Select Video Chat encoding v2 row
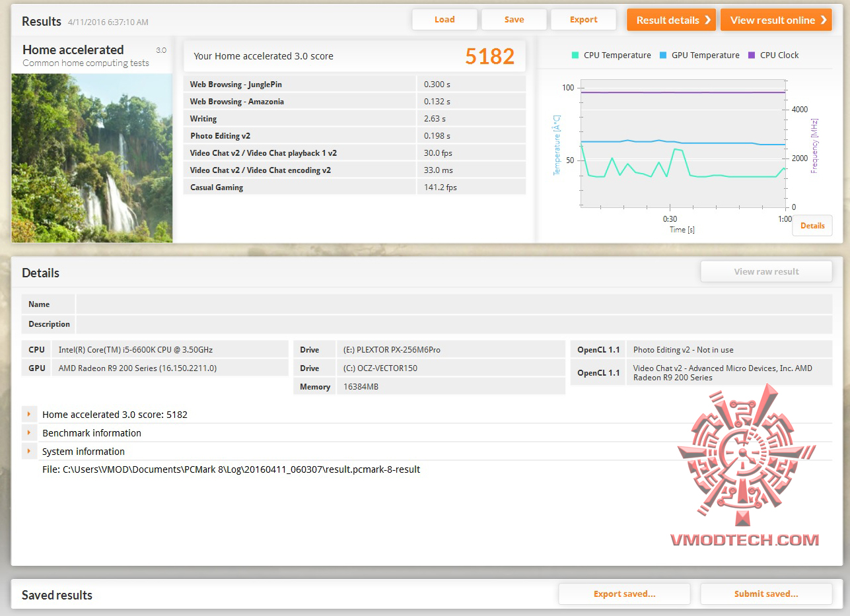Image resolution: width=850 pixels, height=616 pixels. coord(355,170)
